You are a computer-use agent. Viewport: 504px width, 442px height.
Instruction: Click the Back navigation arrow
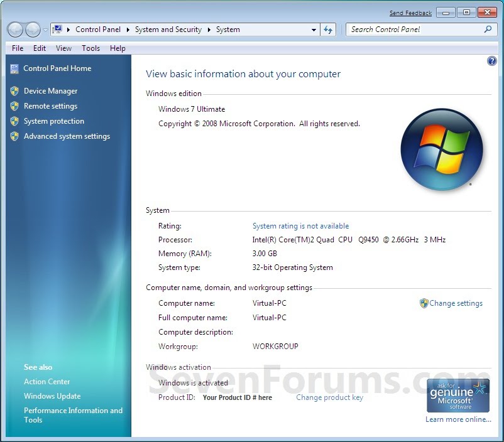(15, 30)
